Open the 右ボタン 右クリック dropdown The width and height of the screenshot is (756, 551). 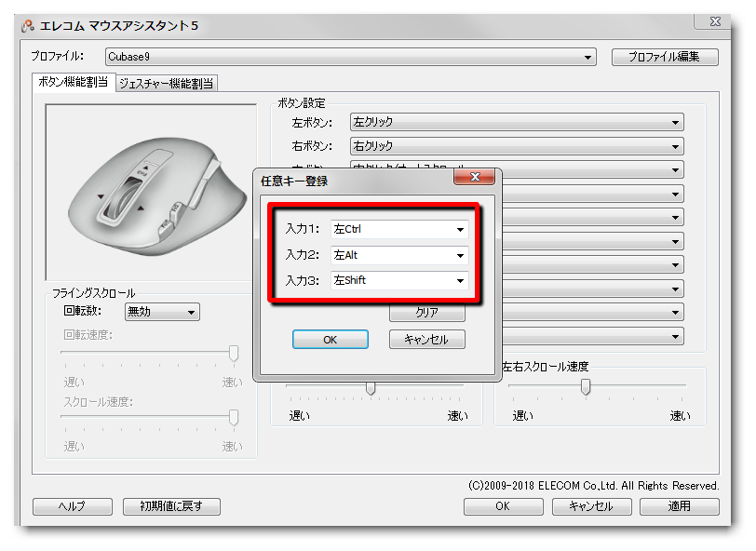click(x=517, y=146)
